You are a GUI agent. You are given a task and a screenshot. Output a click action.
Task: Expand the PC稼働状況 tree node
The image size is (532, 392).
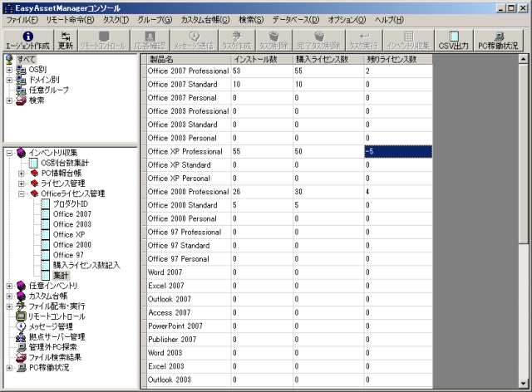coord(9,368)
